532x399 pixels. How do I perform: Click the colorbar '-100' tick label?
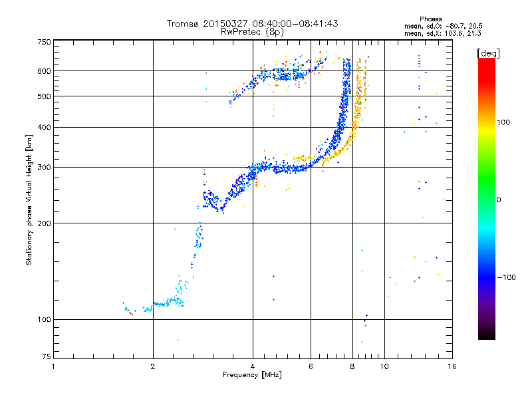coord(506,277)
